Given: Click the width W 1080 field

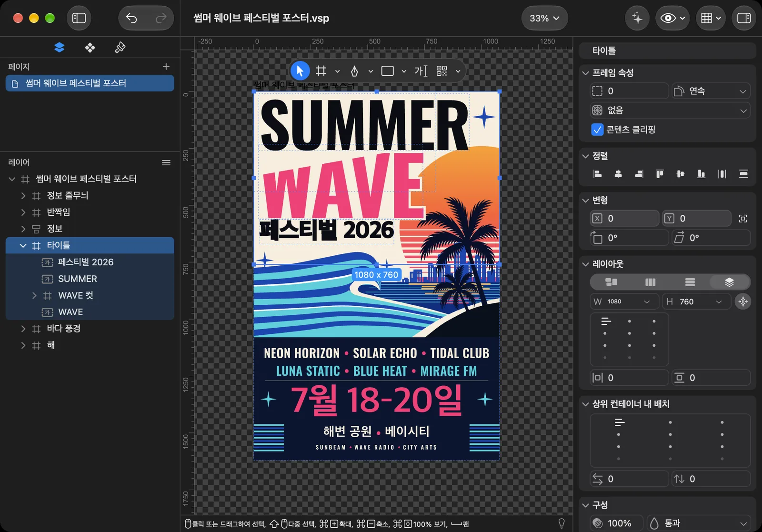Looking at the screenshot, I should [624, 301].
